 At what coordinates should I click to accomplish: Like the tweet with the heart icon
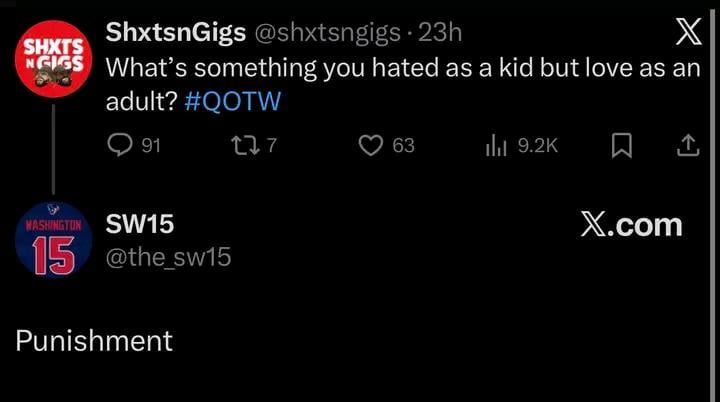(371, 146)
